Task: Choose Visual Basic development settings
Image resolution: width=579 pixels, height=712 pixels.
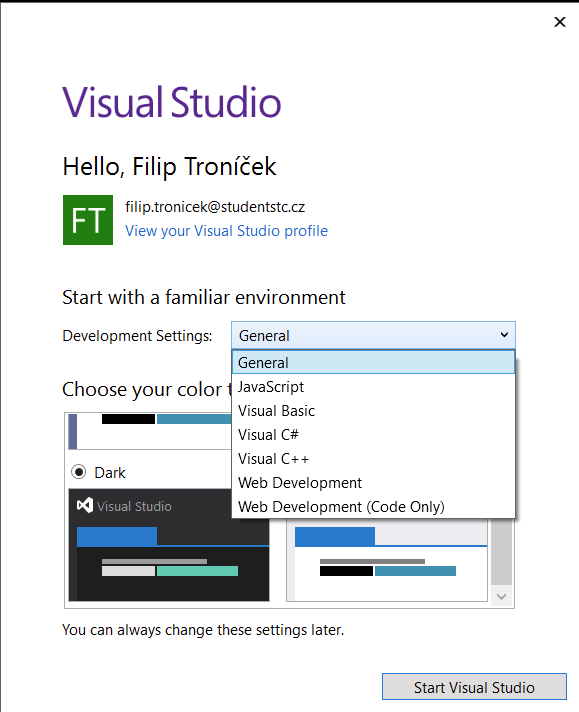Action: (x=373, y=410)
